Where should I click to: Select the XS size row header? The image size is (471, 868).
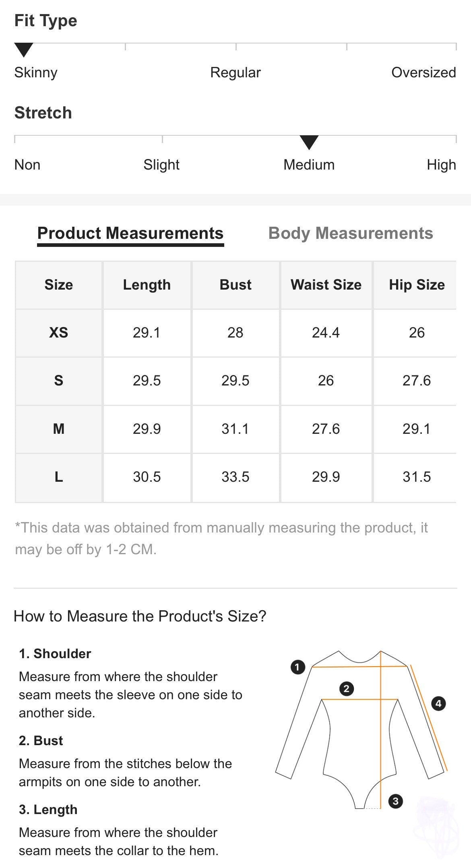(59, 333)
